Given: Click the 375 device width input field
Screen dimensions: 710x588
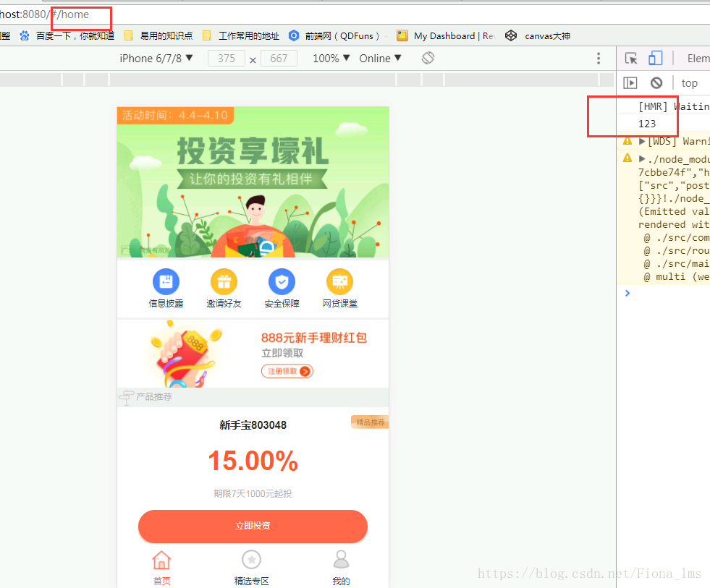Looking at the screenshot, I should pos(226,58).
